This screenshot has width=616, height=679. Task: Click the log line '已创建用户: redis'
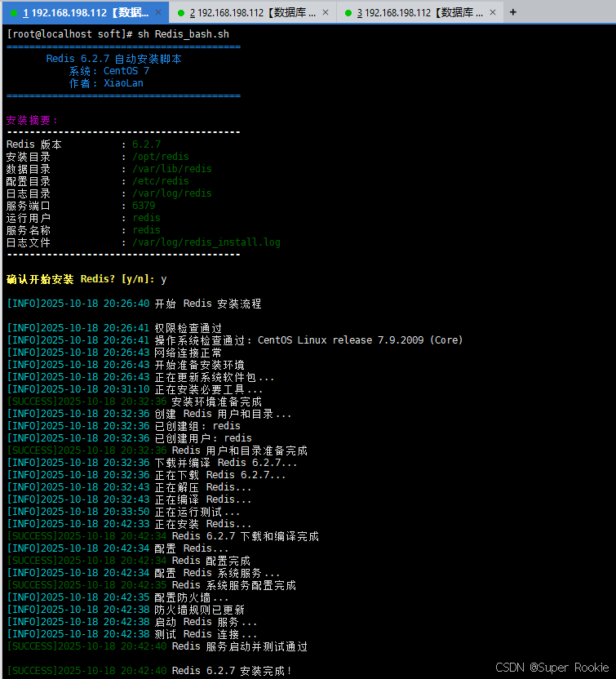point(203,438)
